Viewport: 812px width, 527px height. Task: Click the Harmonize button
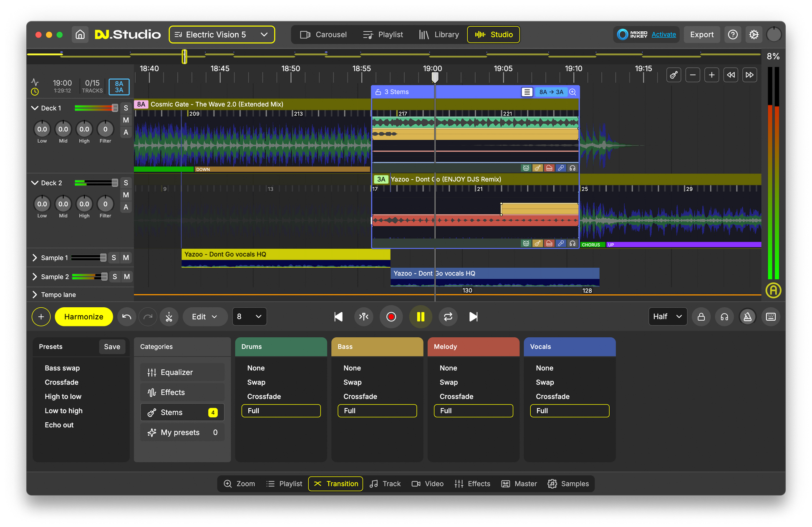click(83, 317)
